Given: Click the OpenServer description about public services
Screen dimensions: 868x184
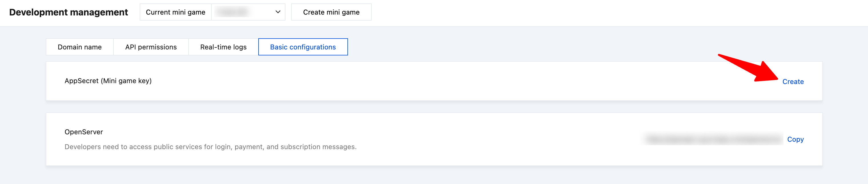Looking at the screenshot, I should [210, 147].
